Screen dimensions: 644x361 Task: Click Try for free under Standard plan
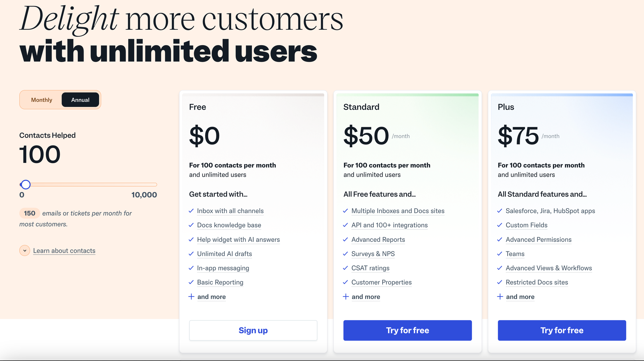pos(407,330)
